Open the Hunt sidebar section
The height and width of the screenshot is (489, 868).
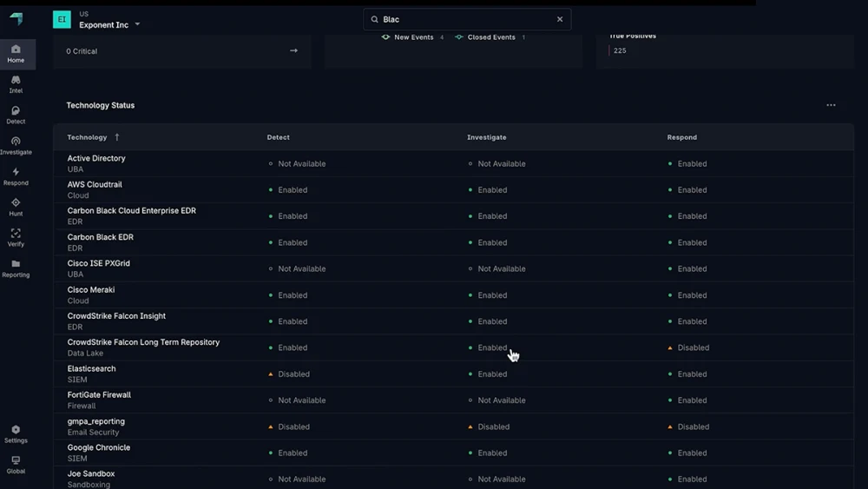pos(16,207)
